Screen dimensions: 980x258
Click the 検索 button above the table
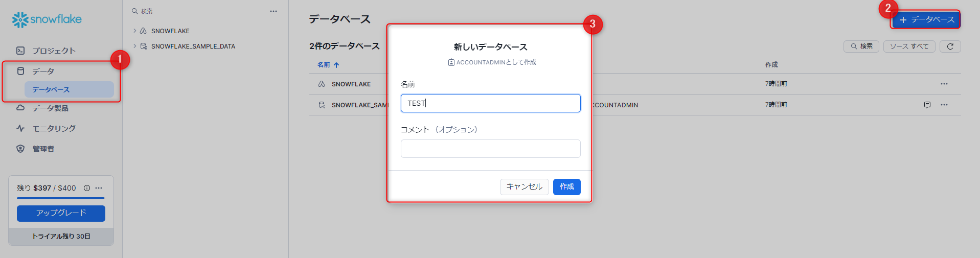click(x=861, y=46)
